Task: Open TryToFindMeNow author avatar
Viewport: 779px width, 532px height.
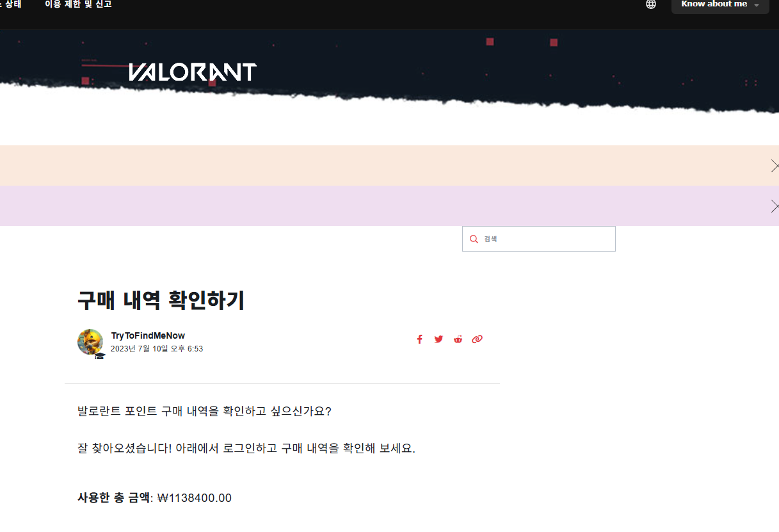Action: (90, 343)
